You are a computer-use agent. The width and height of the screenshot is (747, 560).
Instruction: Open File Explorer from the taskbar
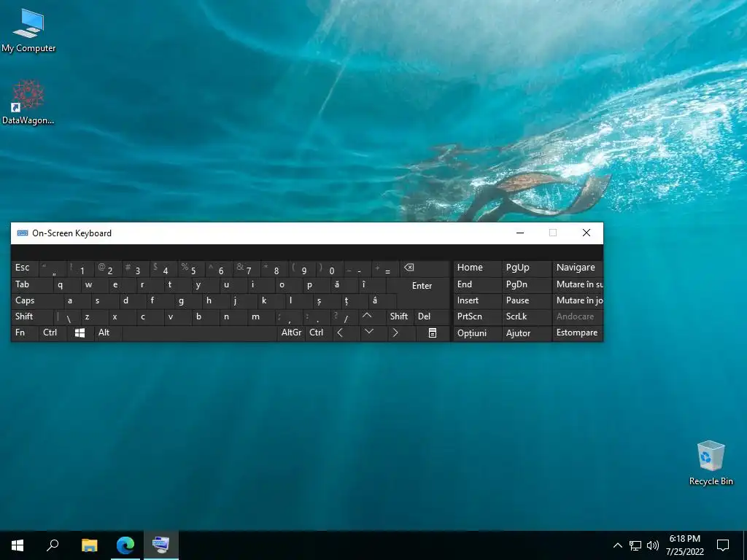(x=89, y=545)
